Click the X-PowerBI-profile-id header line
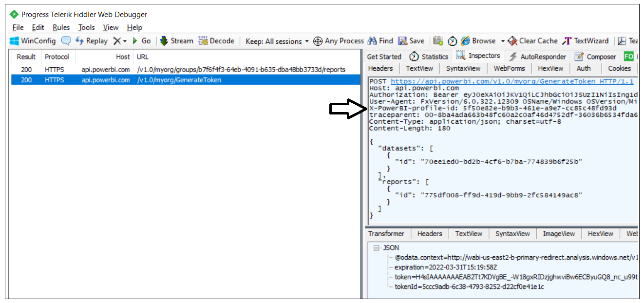Screen dimensions: 644x303 click(x=493, y=108)
